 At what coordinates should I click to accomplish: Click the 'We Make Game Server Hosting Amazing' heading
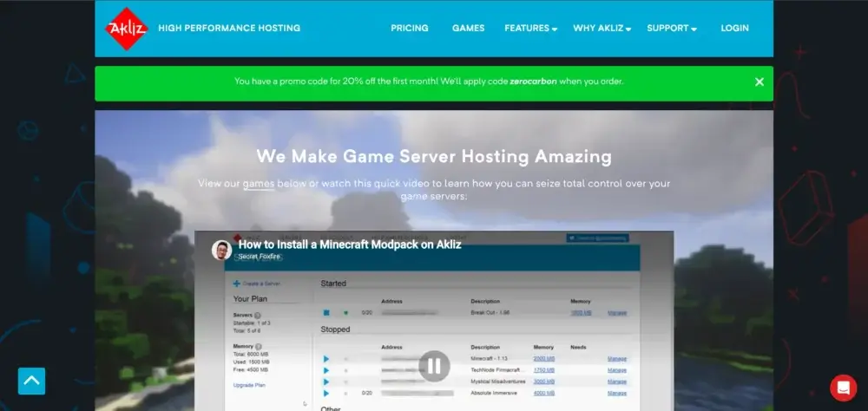[x=434, y=157]
